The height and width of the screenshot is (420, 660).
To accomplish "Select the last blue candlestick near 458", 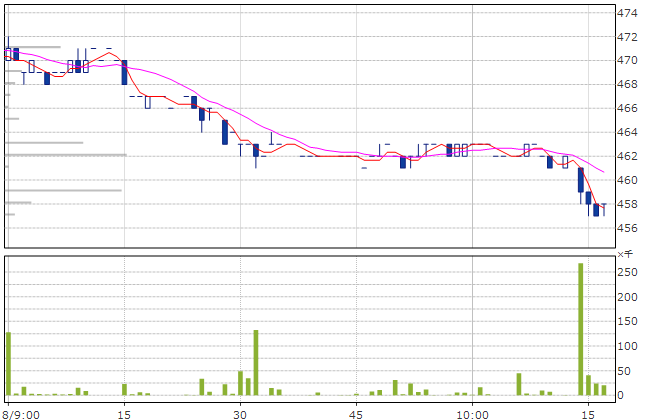I will click(596, 210).
